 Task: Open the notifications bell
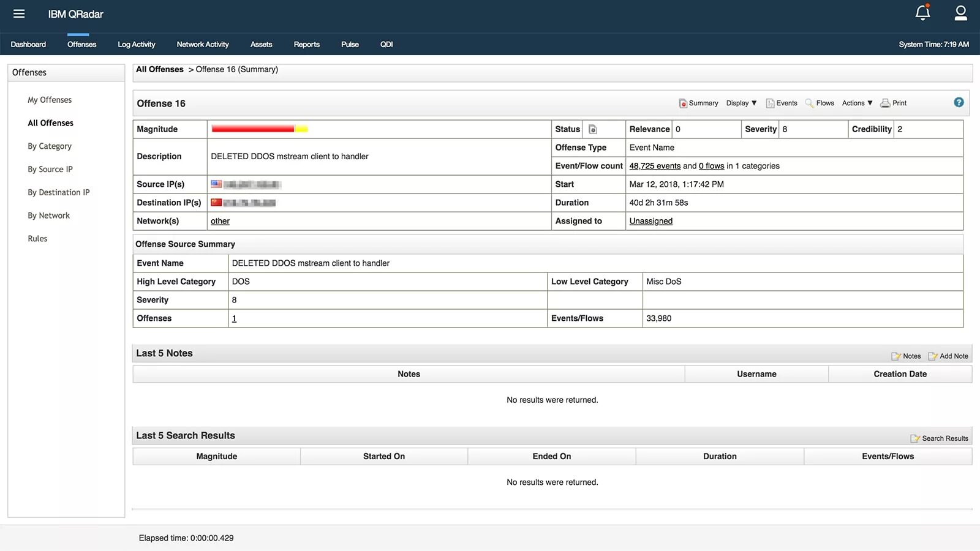[922, 12]
